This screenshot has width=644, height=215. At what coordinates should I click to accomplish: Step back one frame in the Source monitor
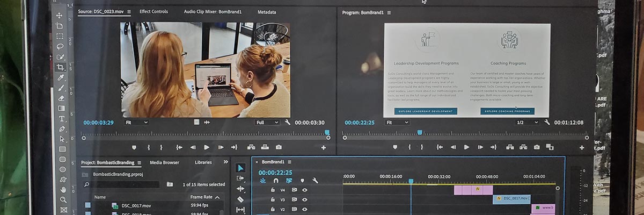(x=193, y=147)
